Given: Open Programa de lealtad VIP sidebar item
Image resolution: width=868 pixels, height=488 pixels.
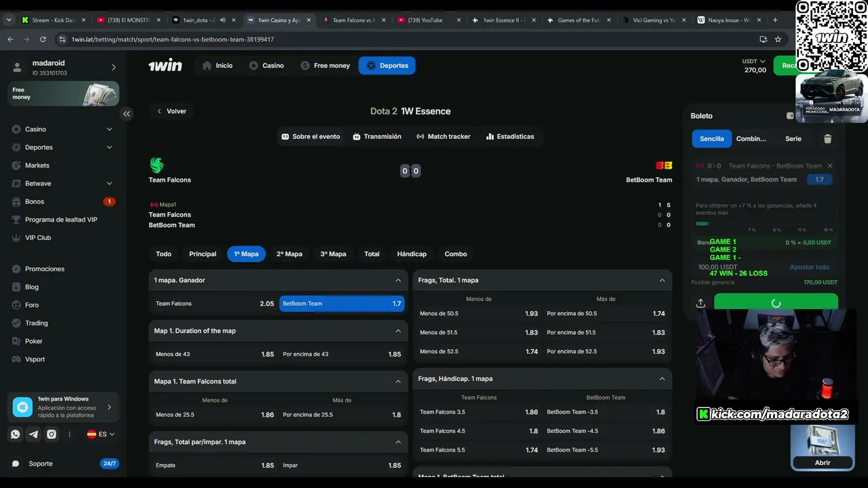Looking at the screenshot, I should (x=61, y=220).
